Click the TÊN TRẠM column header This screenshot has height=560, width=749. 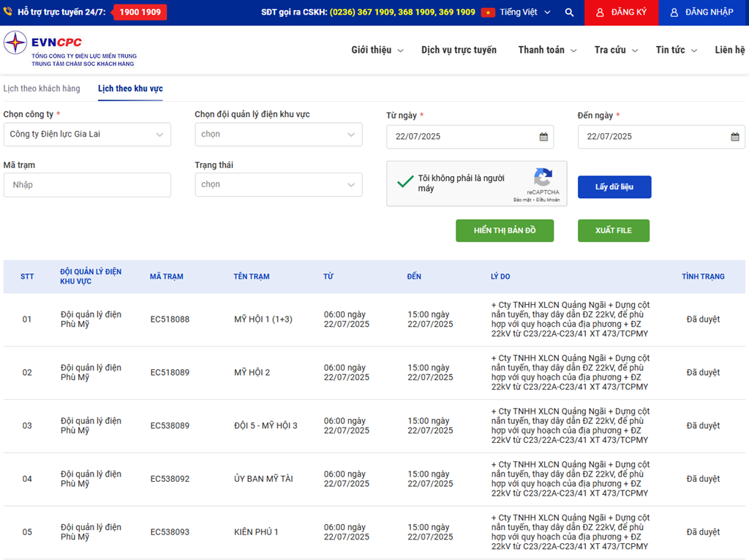(252, 276)
